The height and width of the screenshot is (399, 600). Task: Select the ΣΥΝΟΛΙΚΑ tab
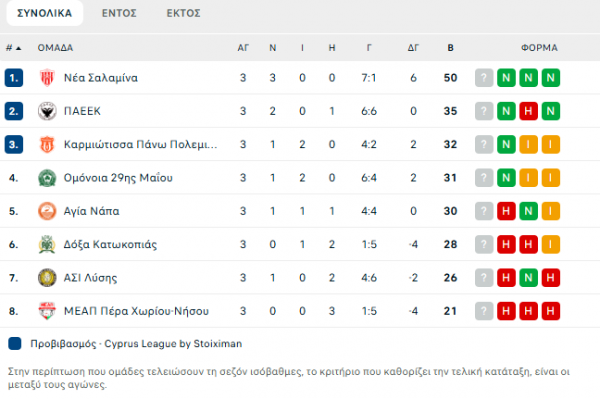pos(45,13)
